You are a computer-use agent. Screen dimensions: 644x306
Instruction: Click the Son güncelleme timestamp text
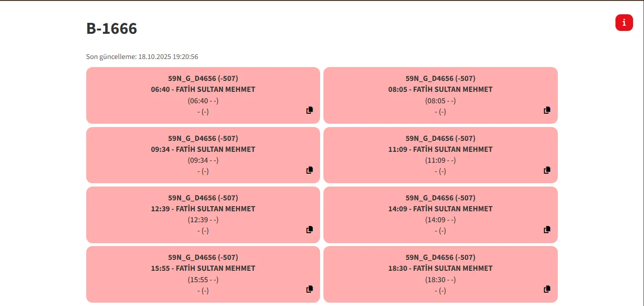(142, 57)
